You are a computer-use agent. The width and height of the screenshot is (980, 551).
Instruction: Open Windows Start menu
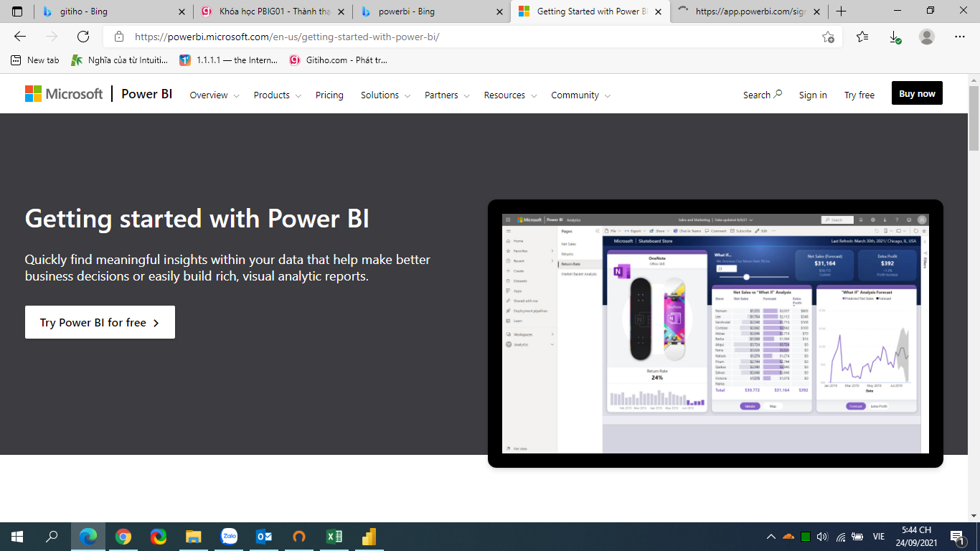tap(17, 537)
